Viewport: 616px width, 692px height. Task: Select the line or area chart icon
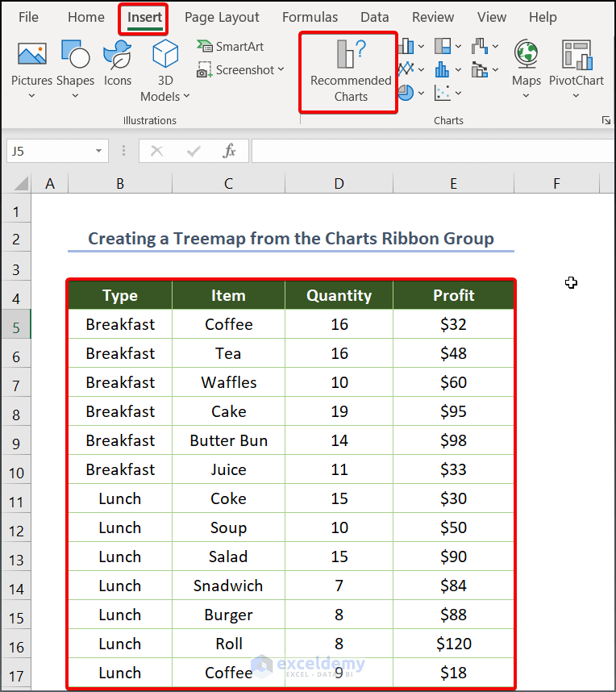point(406,69)
